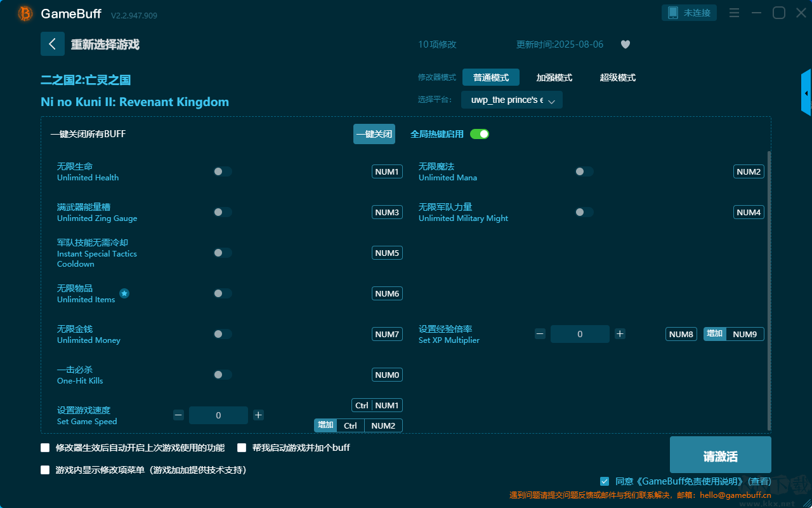This screenshot has height=508, width=812.
Task: Enable the Unlimited Mana toggle
Action: 584,171
